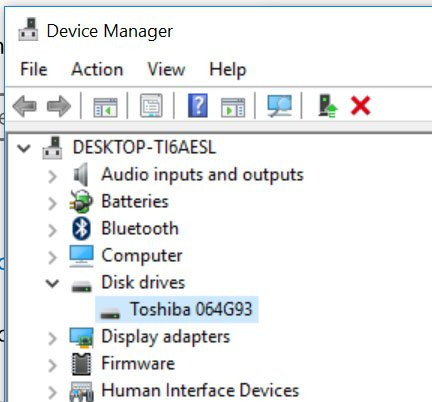Select the Firmware category item
The height and width of the screenshot is (402, 432).
click(x=138, y=363)
